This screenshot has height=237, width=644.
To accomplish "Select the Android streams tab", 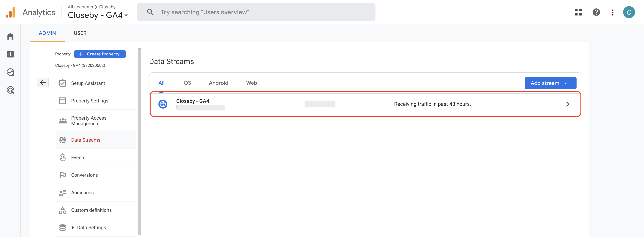I will [219, 83].
